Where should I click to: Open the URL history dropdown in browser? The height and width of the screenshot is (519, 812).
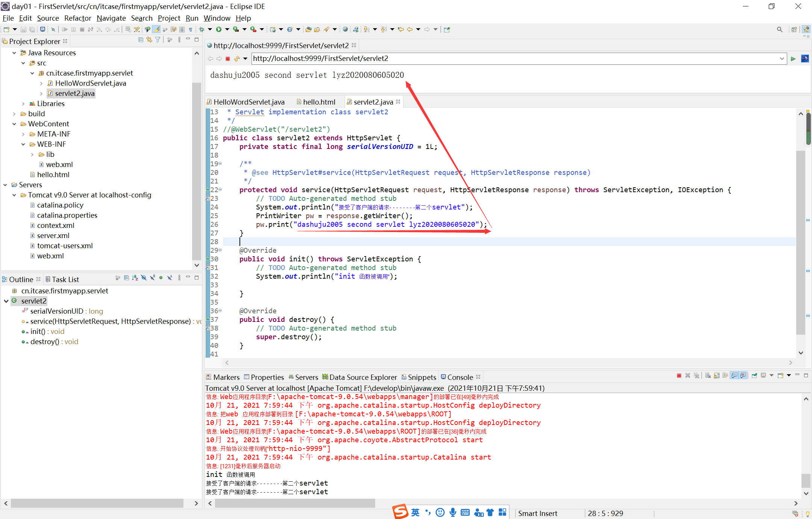point(782,59)
